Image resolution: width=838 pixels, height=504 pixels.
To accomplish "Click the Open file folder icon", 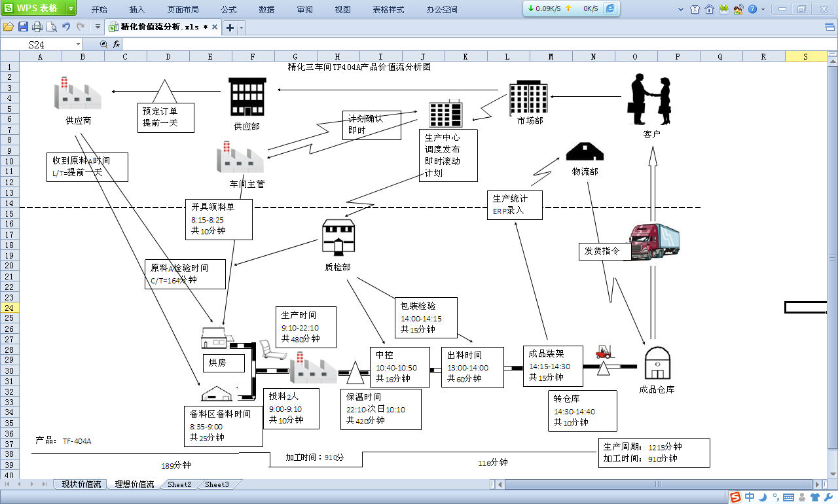I will 8,27.
